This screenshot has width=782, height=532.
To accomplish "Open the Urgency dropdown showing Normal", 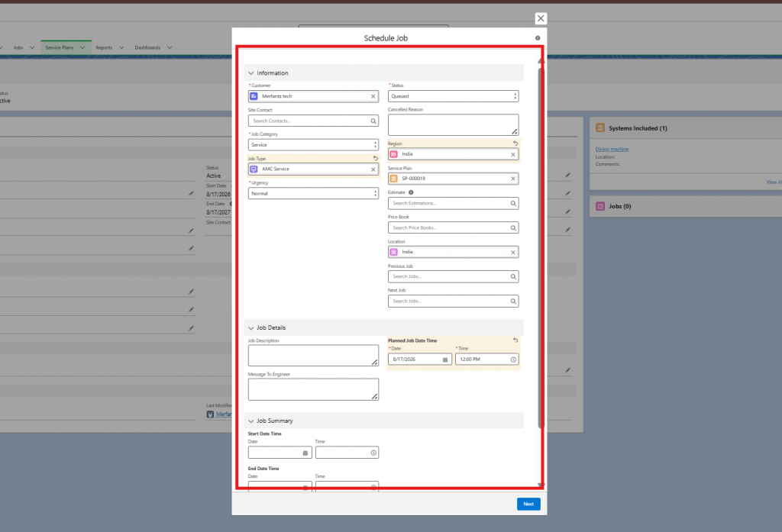I will (313, 193).
